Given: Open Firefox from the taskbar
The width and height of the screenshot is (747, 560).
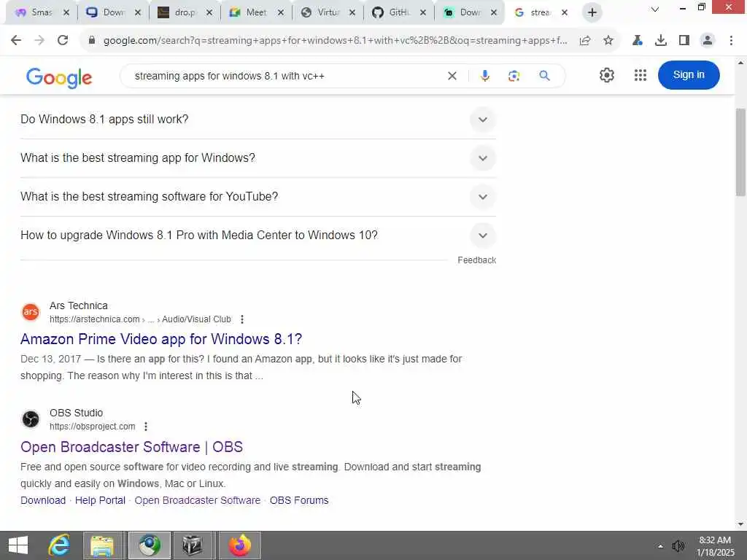Looking at the screenshot, I should (239, 545).
